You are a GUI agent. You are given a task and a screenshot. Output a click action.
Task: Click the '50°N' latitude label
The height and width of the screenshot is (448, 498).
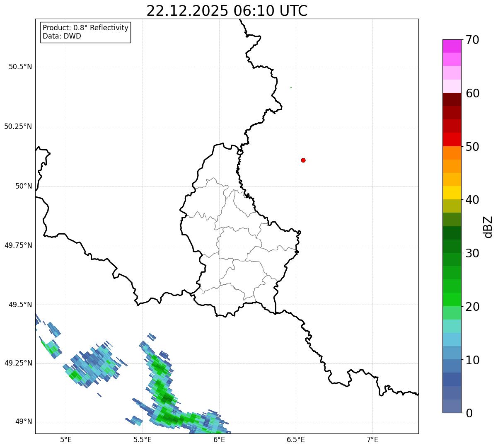pyautogui.click(x=24, y=186)
